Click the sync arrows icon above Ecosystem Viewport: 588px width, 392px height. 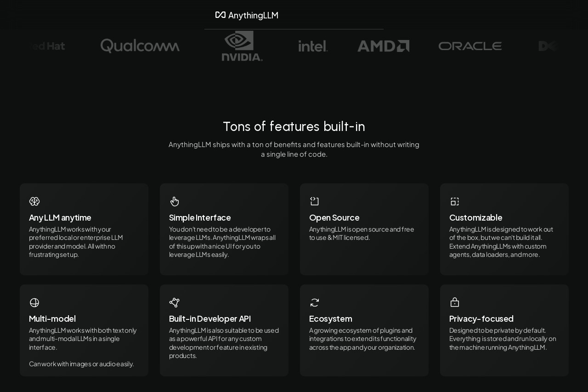pos(315,302)
